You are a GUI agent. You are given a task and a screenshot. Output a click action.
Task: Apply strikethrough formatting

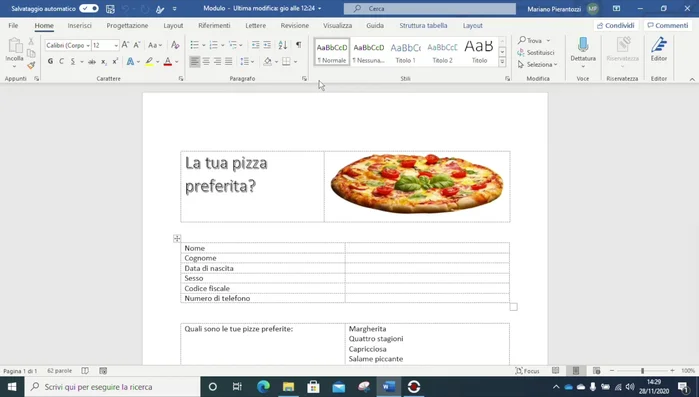[x=92, y=61]
